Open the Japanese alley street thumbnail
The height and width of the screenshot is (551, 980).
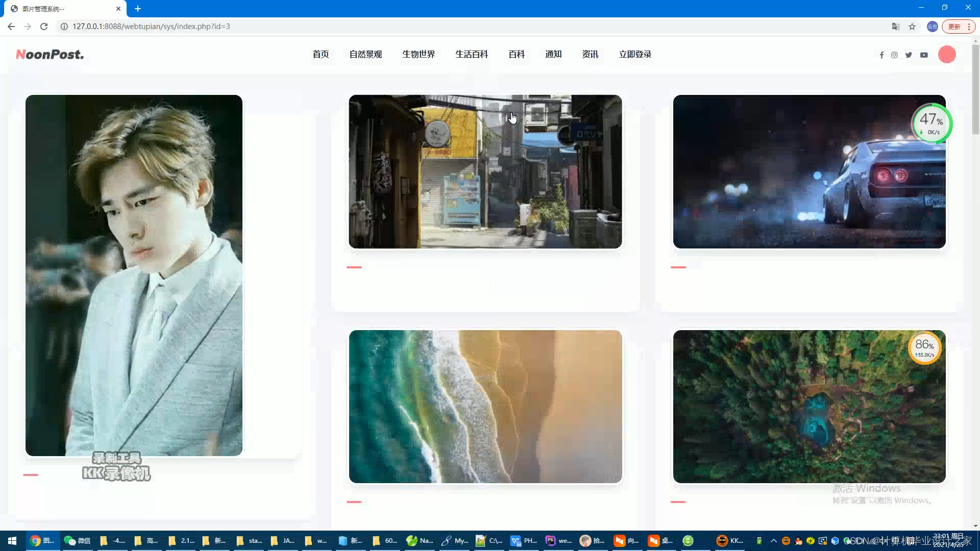(x=485, y=171)
